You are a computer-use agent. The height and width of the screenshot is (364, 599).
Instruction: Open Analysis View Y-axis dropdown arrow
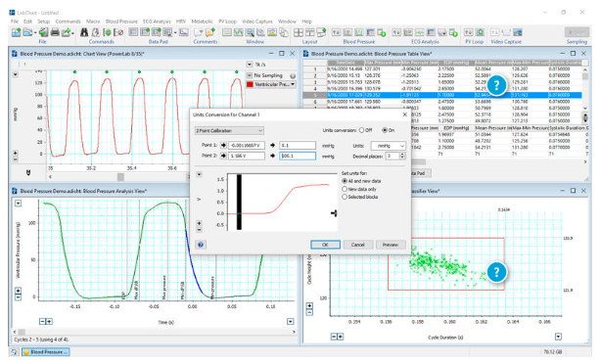pyautogui.click(x=18, y=204)
